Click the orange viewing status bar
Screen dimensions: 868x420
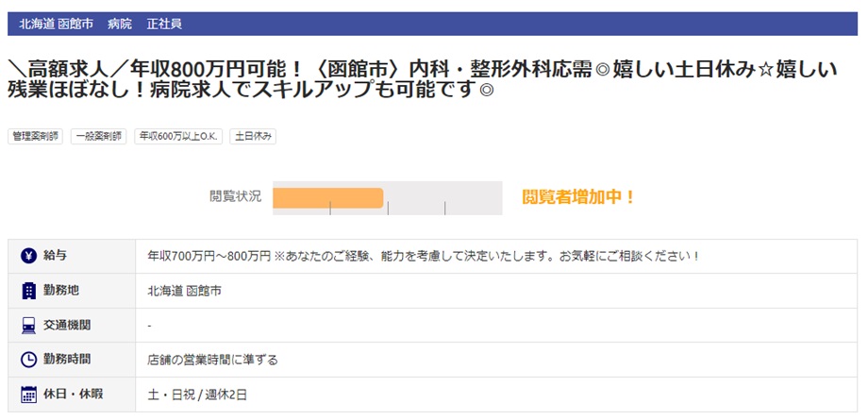coord(327,197)
